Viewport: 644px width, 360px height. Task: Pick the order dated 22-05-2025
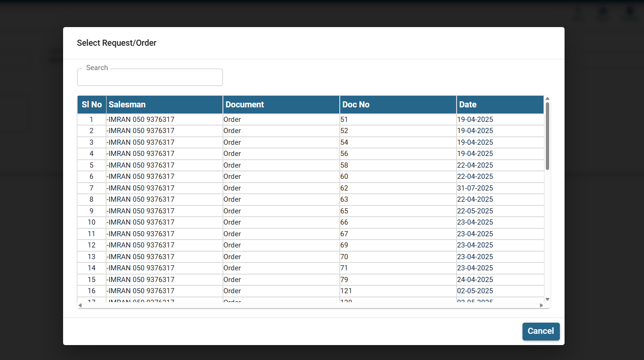(475, 211)
